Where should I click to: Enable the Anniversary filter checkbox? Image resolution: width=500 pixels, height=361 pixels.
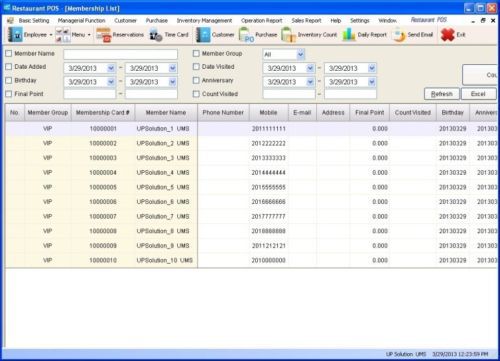click(196, 80)
